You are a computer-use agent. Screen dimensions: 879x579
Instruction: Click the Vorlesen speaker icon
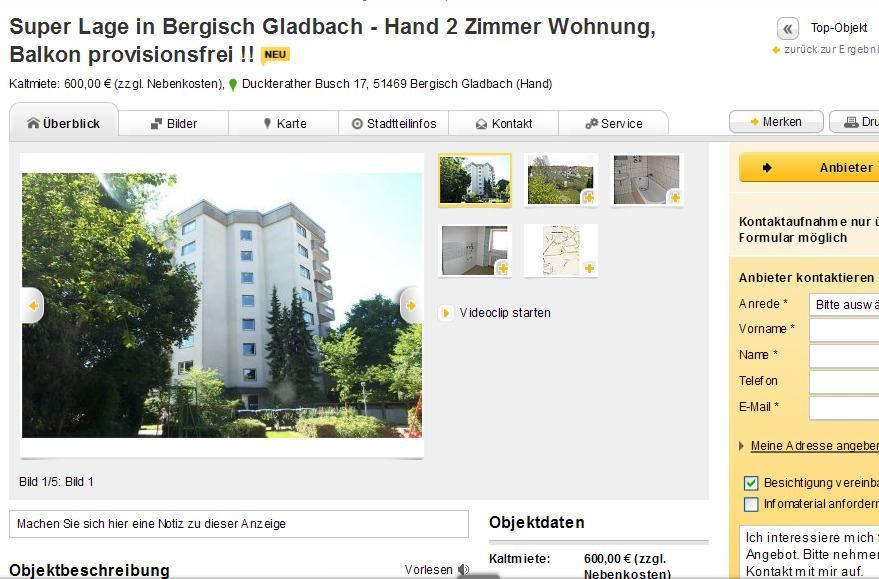point(464,570)
